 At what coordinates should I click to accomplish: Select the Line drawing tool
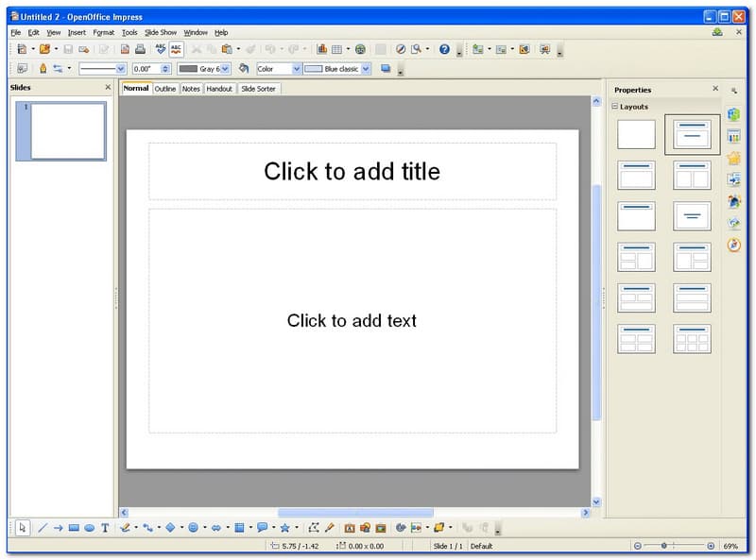tap(43, 528)
